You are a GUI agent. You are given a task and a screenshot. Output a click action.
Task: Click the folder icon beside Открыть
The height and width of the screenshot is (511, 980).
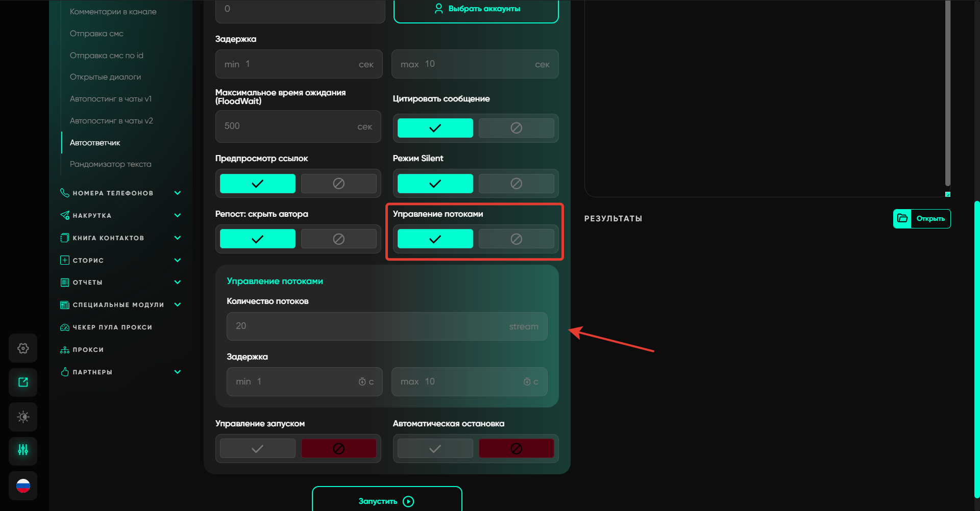[902, 219]
